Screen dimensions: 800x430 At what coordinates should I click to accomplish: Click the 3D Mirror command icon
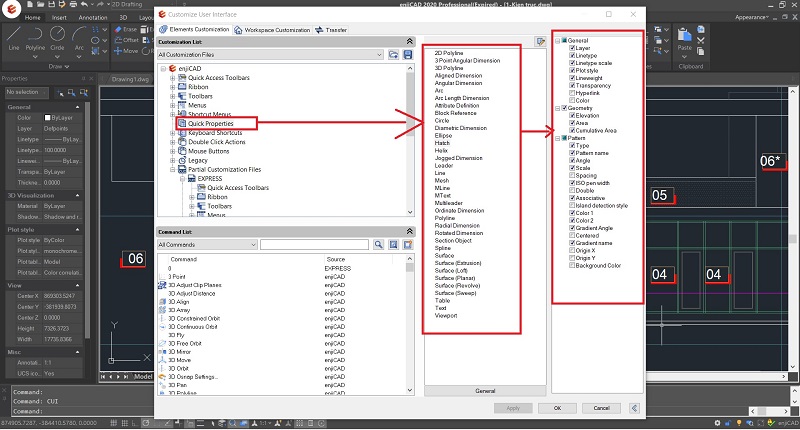(163, 352)
